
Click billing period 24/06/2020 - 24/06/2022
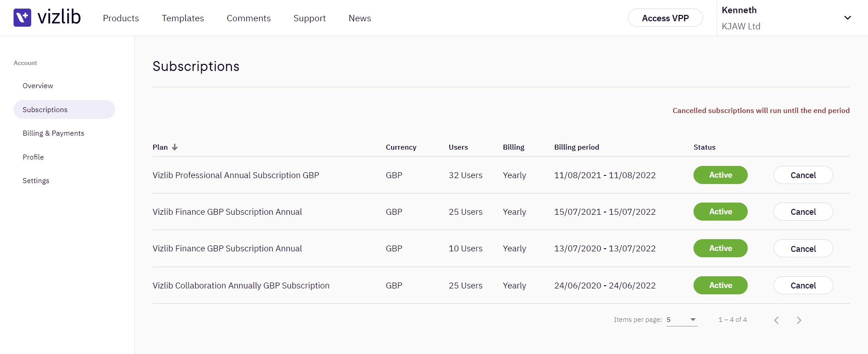[605, 286]
